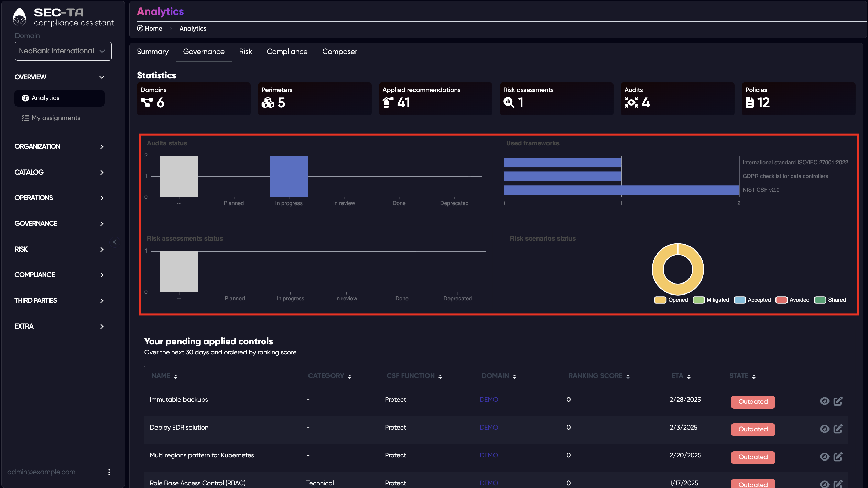Screen dimensions: 868x488
Task: Collapse sidebar using the left arrow handle
Action: coord(115,242)
